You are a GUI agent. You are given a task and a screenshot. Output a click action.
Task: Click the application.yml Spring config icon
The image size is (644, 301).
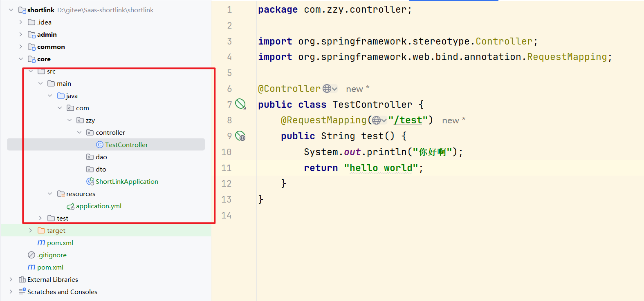pos(71,206)
